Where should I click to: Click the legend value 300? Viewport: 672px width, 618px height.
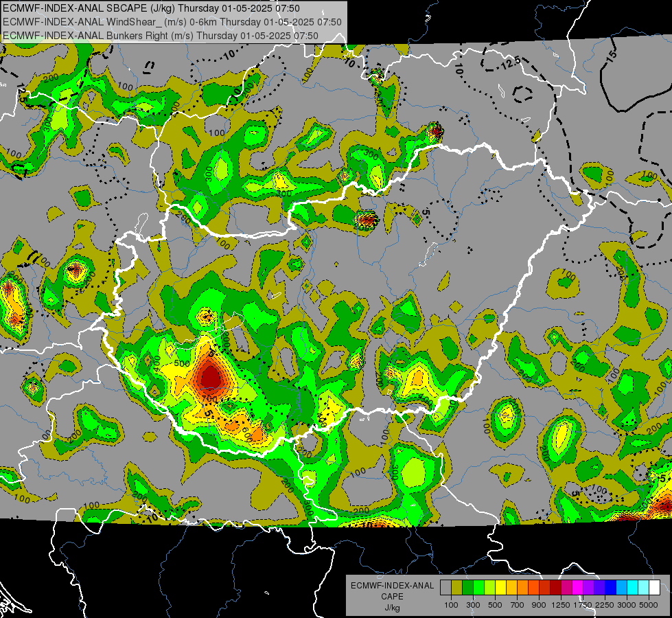(473, 605)
